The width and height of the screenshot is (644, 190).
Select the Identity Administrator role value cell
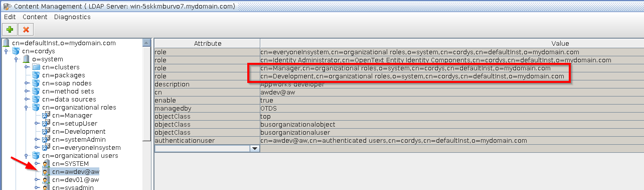pos(452,60)
